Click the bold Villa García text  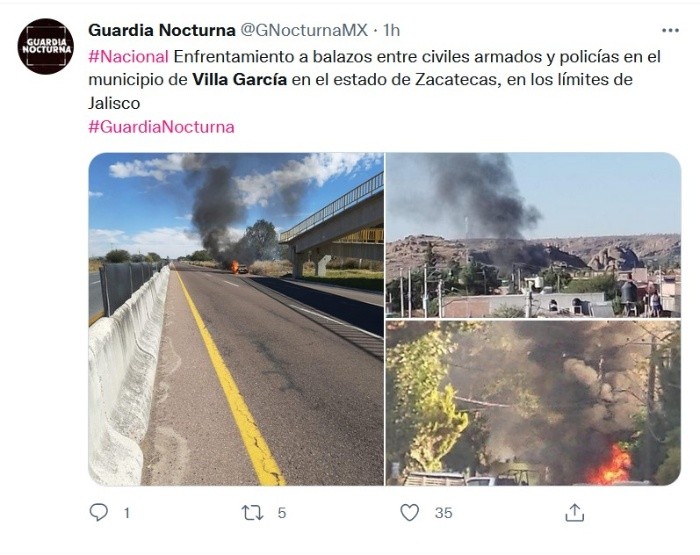tap(240, 79)
